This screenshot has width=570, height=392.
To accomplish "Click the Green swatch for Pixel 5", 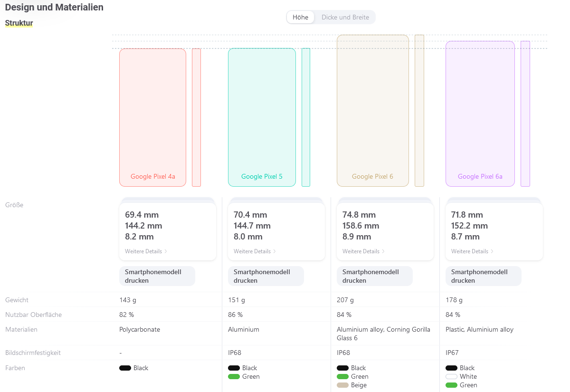I will (x=234, y=377).
